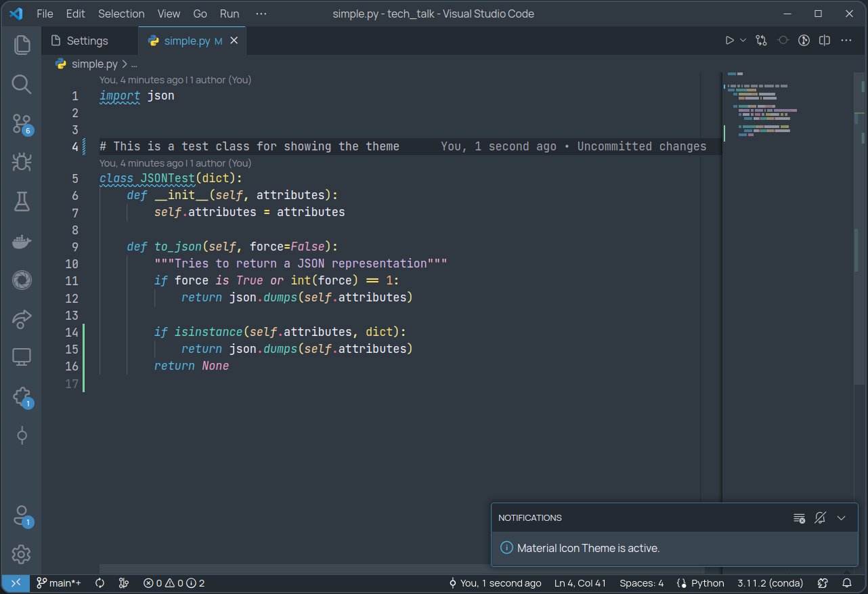Click the 'You, 1 second ago' blame status
868x594 pixels.
495,583
